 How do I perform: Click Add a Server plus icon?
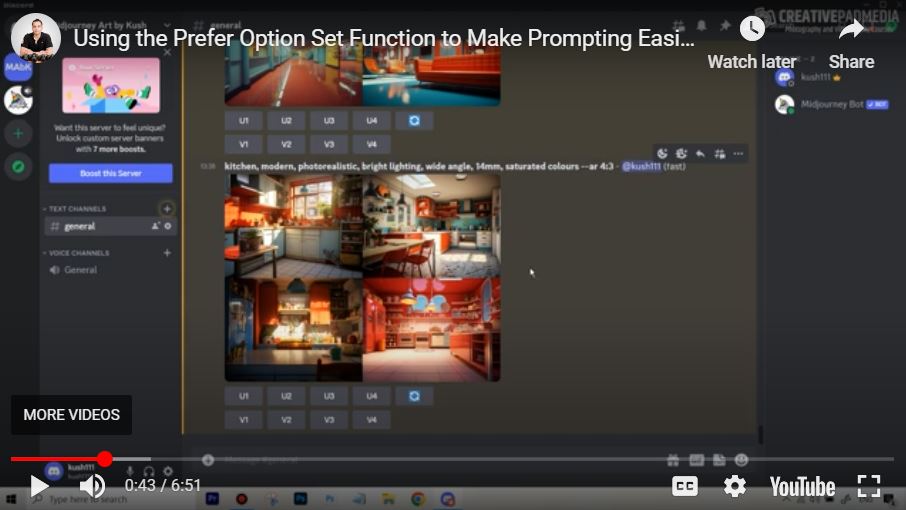pos(18,133)
